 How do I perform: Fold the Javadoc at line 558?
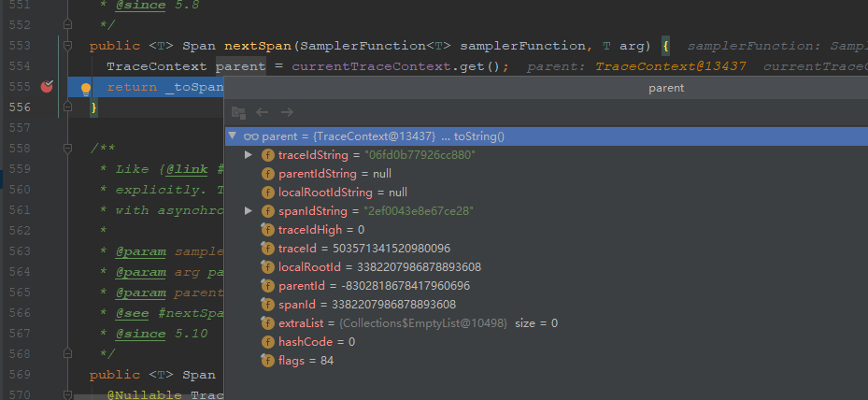point(67,149)
